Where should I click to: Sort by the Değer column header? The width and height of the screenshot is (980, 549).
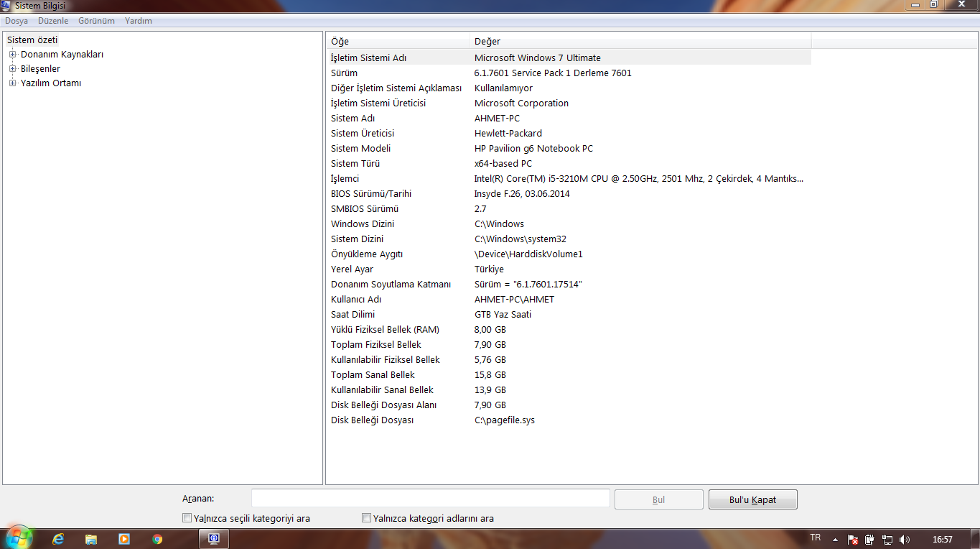pyautogui.click(x=640, y=41)
